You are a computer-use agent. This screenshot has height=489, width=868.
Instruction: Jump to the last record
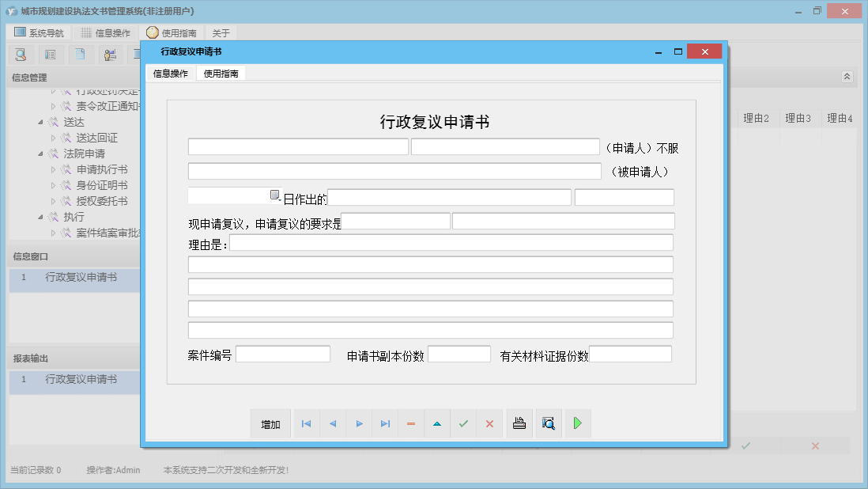(x=385, y=424)
